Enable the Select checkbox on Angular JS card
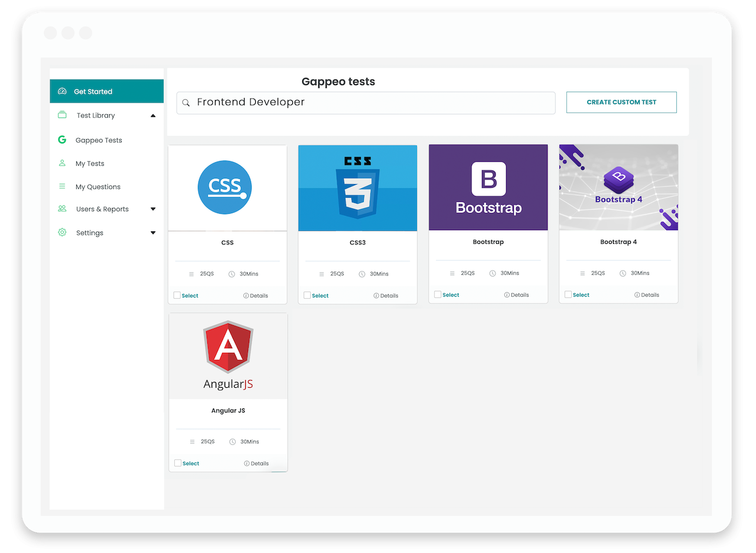 tap(178, 463)
